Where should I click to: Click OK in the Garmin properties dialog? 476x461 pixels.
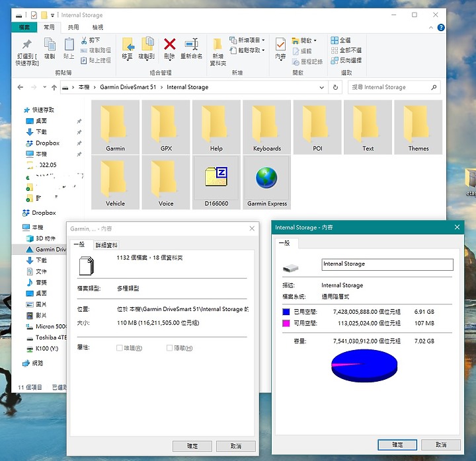point(192,446)
